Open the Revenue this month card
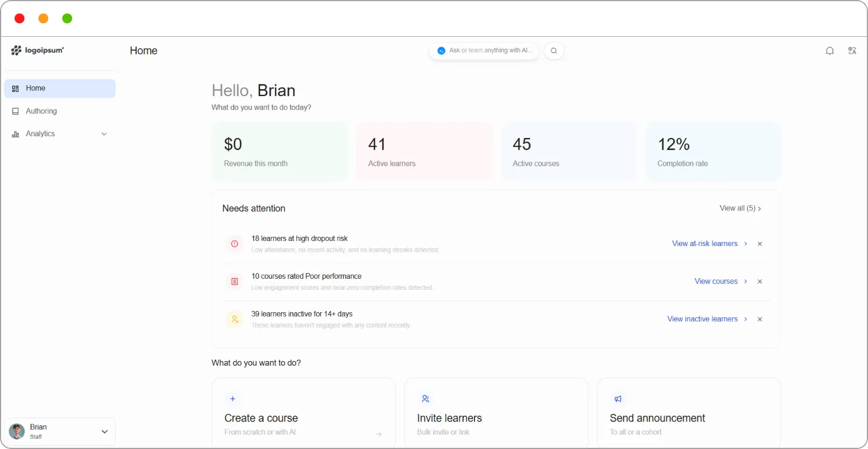The height and width of the screenshot is (449, 868). (x=280, y=152)
